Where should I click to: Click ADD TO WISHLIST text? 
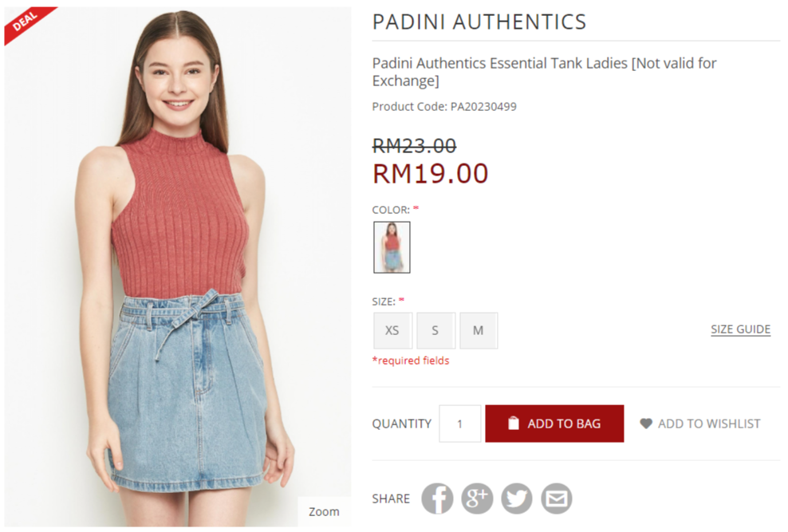pyautogui.click(x=709, y=424)
